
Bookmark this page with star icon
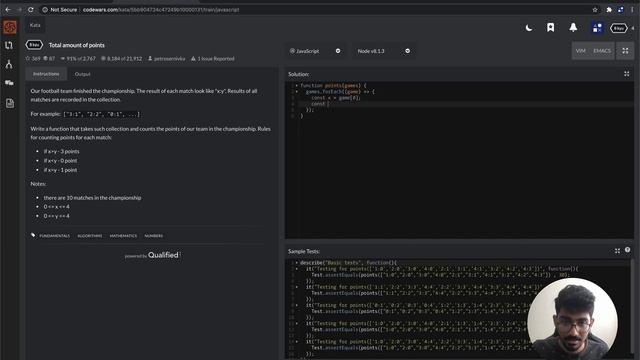595,9
